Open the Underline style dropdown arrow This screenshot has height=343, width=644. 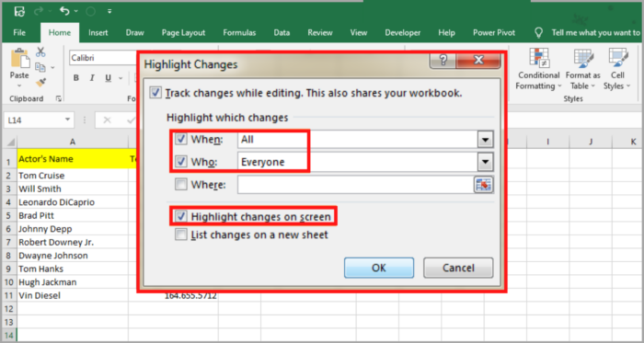pyautogui.click(x=121, y=78)
